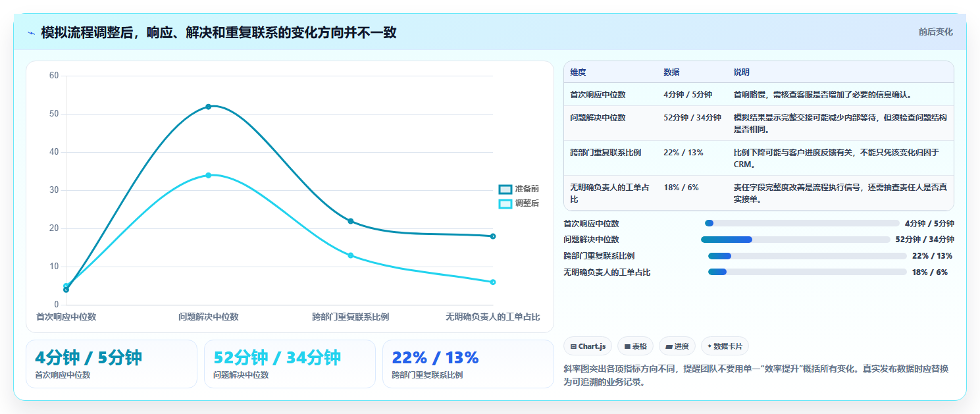Click table cell 无明确负责人的工单占比
Screen dimensions: 980x414
(609, 193)
